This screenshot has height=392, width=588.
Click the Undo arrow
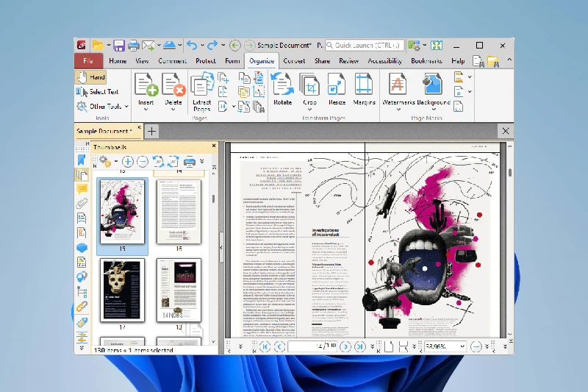[192, 46]
